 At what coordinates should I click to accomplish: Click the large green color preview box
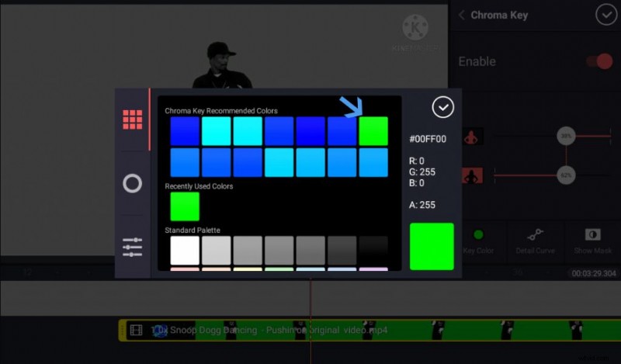[x=432, y=247]
